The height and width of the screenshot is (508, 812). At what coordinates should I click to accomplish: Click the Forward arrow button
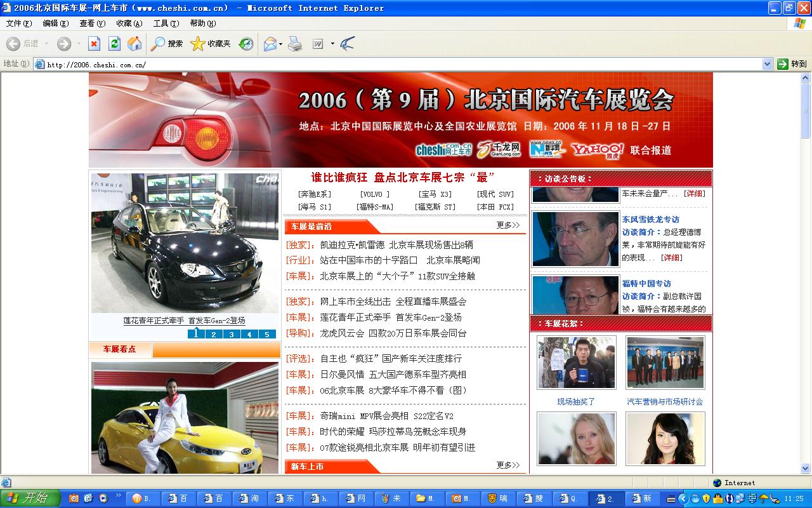click(x=64, y=43)
